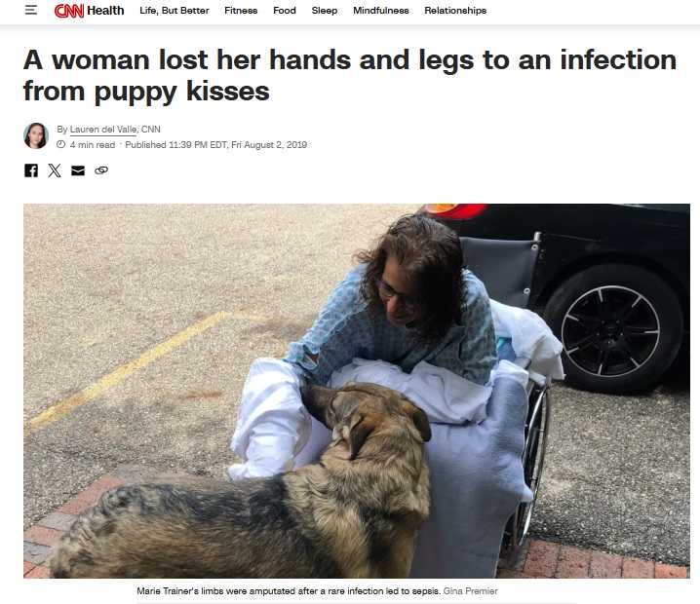The width and height of the screenshot is (700, 604).
Task: Click the Gina Premier photo credit
Action: [x=470, y=591]
